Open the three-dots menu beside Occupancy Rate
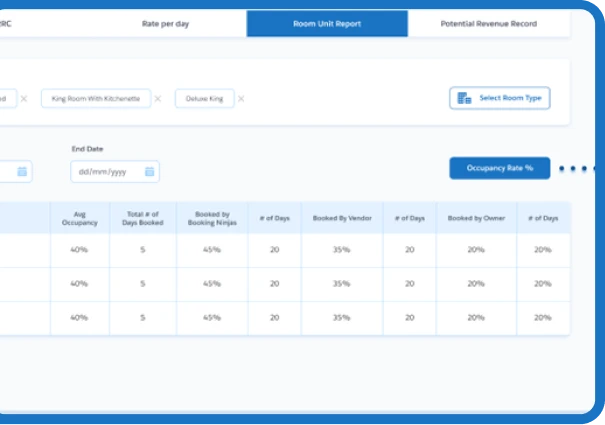Screen dimensions: 605x425 [x=578, y=168]
